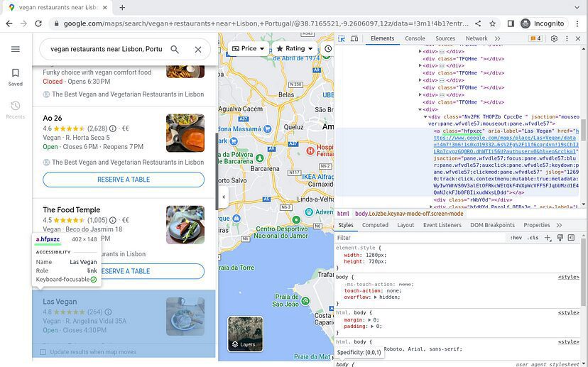
Task: Click the new style rule plus icon
Action: [547, 238]
